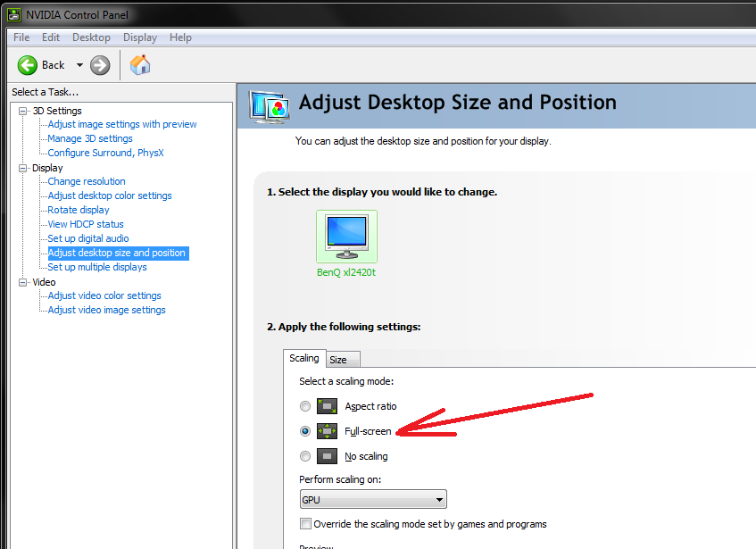
Task: Open the Perform scaling on GPU dropdown
Action: click(373, 499)
